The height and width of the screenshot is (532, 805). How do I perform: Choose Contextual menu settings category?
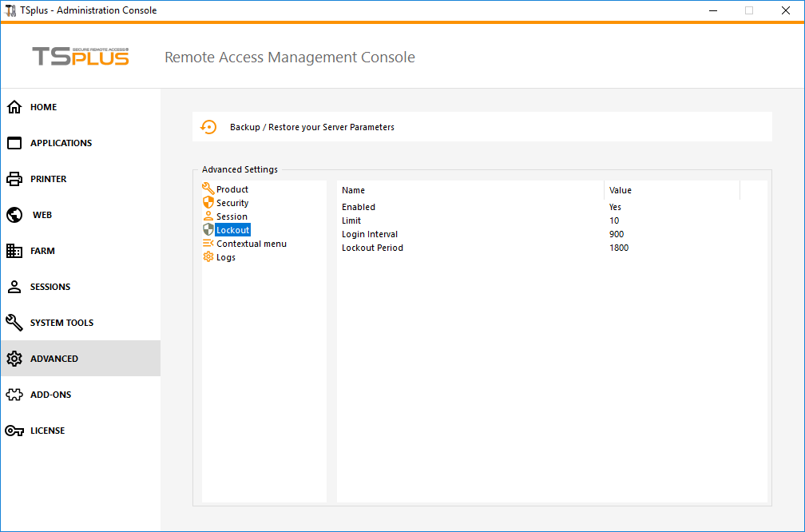[251, 244]
